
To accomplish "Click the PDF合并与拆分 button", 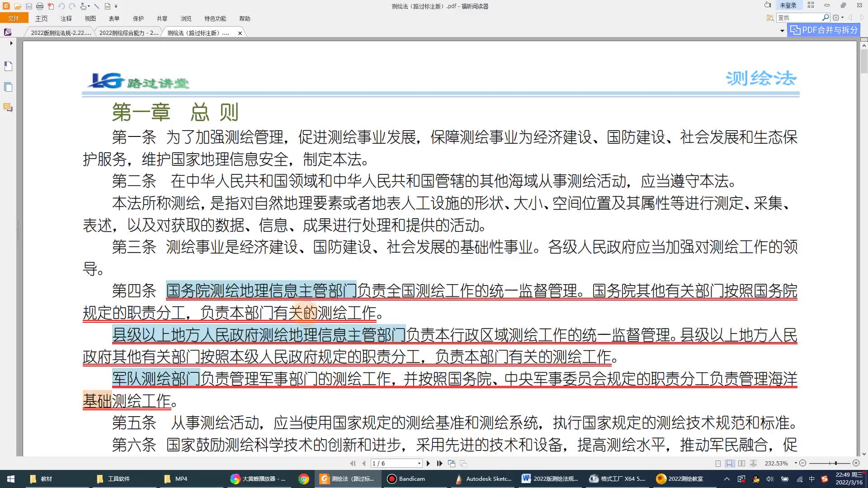I will [x=824, y=30].
